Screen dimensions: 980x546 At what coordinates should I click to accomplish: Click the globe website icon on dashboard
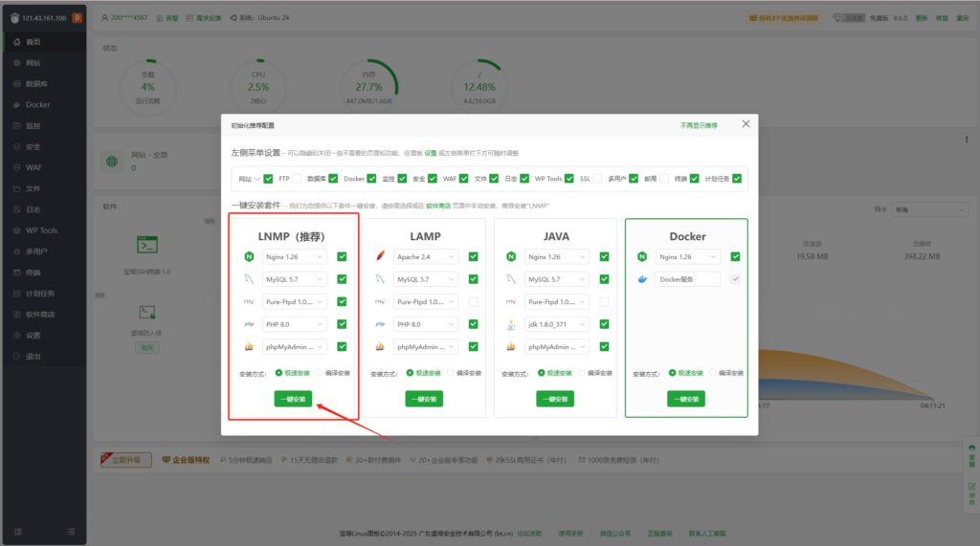pos(112,162)
